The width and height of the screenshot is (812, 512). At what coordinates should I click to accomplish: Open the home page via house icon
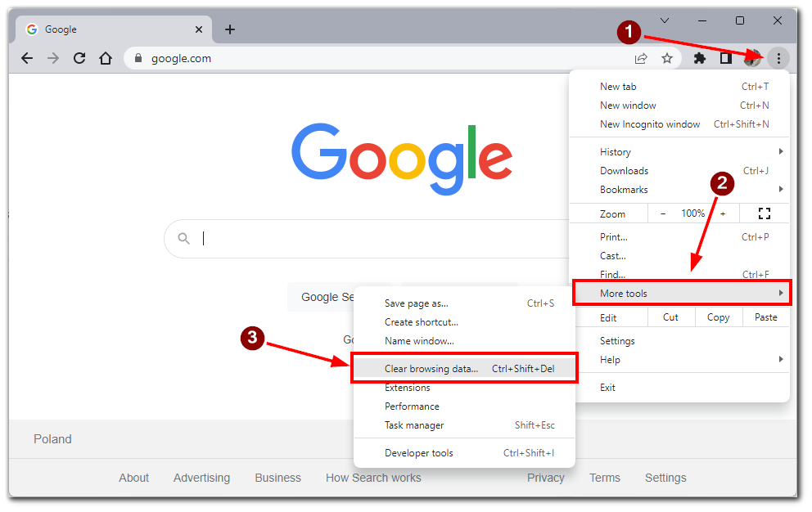106,58
